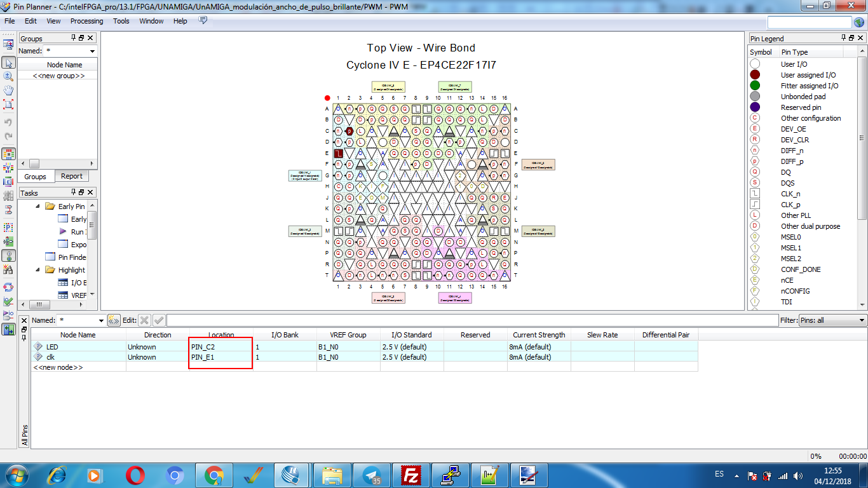The height and width of the screenshot is (488, 868).
Task: Pin the Pin Legend panel
Action: click(844, 38)
